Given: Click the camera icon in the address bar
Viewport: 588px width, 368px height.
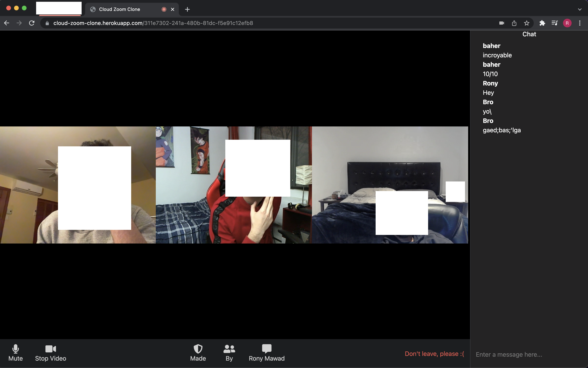Looking at the screenshot, I should [x=502, y=23].
